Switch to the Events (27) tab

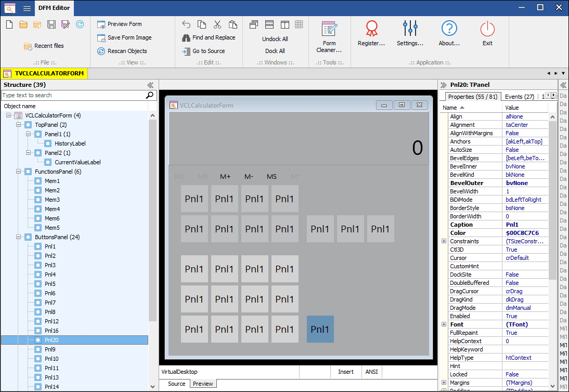[519, 97]
